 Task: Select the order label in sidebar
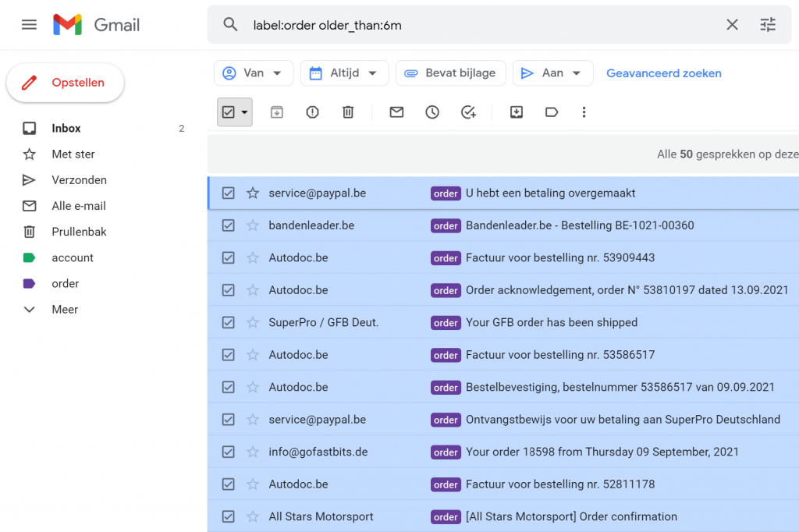point(66,284)
